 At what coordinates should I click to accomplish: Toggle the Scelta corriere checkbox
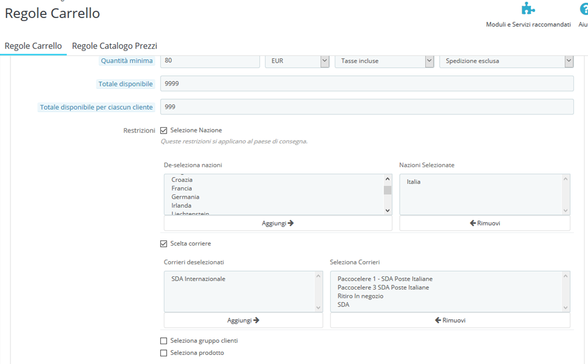(164, 244)
